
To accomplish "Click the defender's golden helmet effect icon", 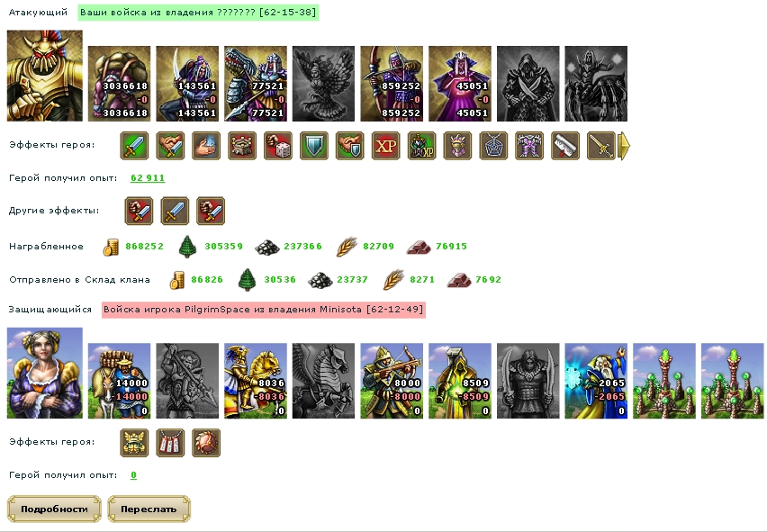I will pos(134,443).
